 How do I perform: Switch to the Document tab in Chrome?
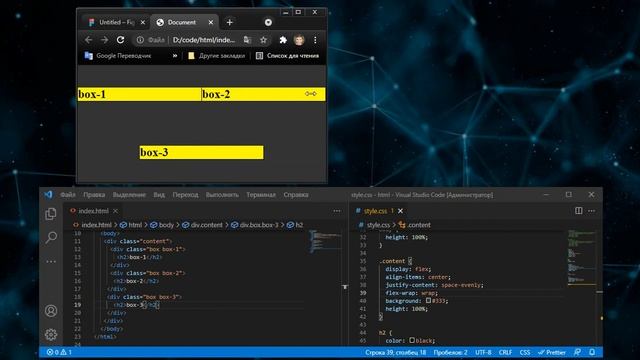click(184, 22)
